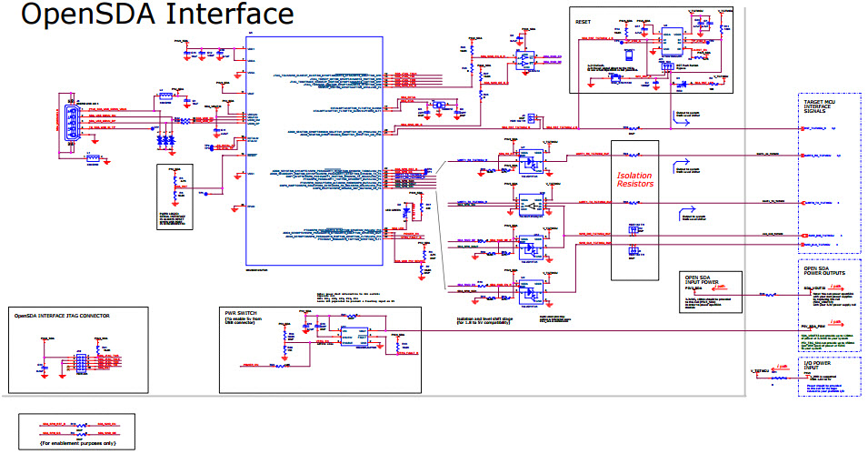
Task: Click the blue arrow directly below the RESET box
Action: [683, 118]
